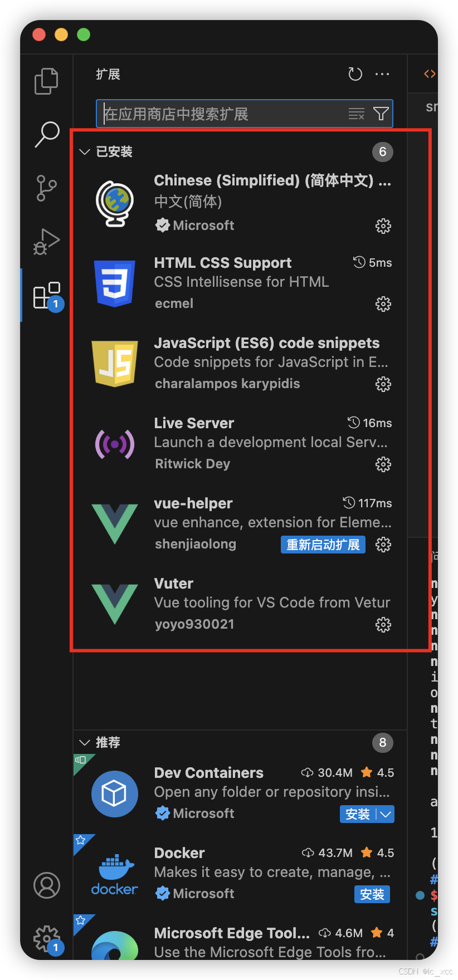The height and width of the screenshot is (980, 458).
Task: Select the shenjiaolong publisher name
Action: tap(196, 544)
